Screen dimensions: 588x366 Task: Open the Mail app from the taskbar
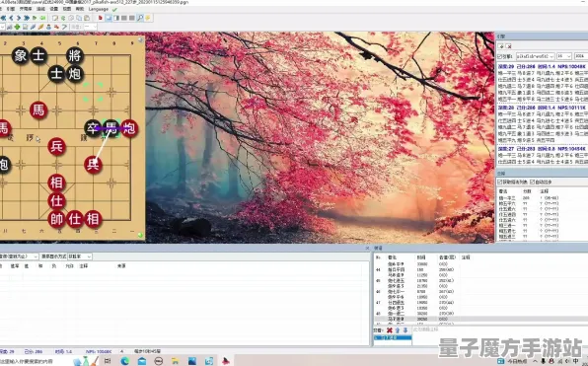pyautogui.click(x=142, y=361)
